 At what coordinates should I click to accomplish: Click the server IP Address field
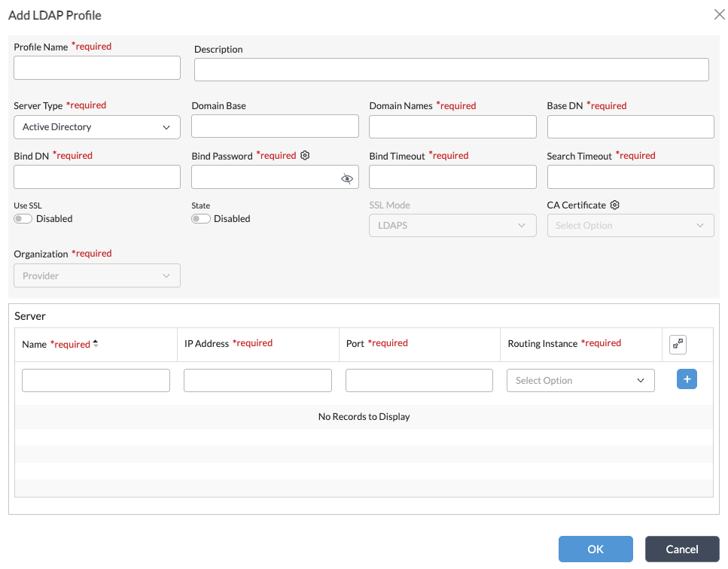257,381
